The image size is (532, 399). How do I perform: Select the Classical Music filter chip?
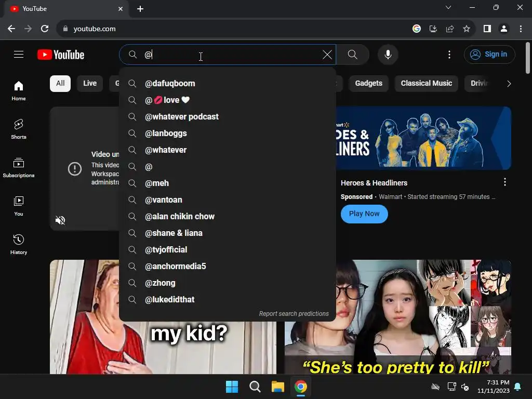(426, 84)
